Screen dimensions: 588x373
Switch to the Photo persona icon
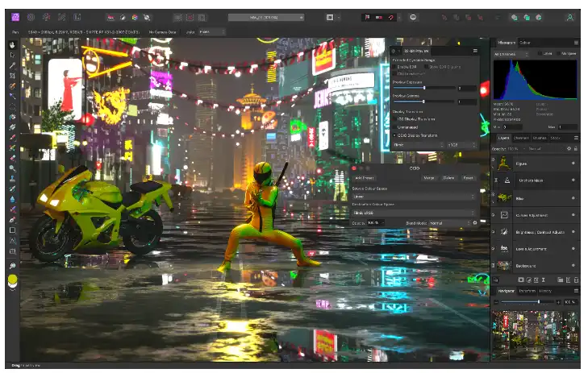[15, 17]
